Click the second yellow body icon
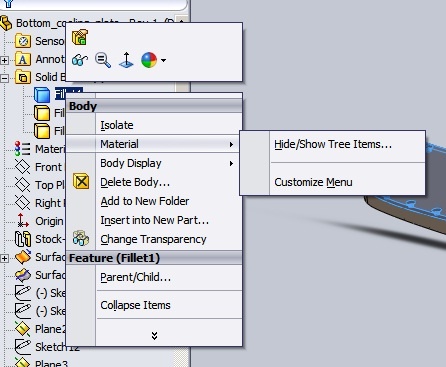Screen dimensions: 446x367 [42, 113]
